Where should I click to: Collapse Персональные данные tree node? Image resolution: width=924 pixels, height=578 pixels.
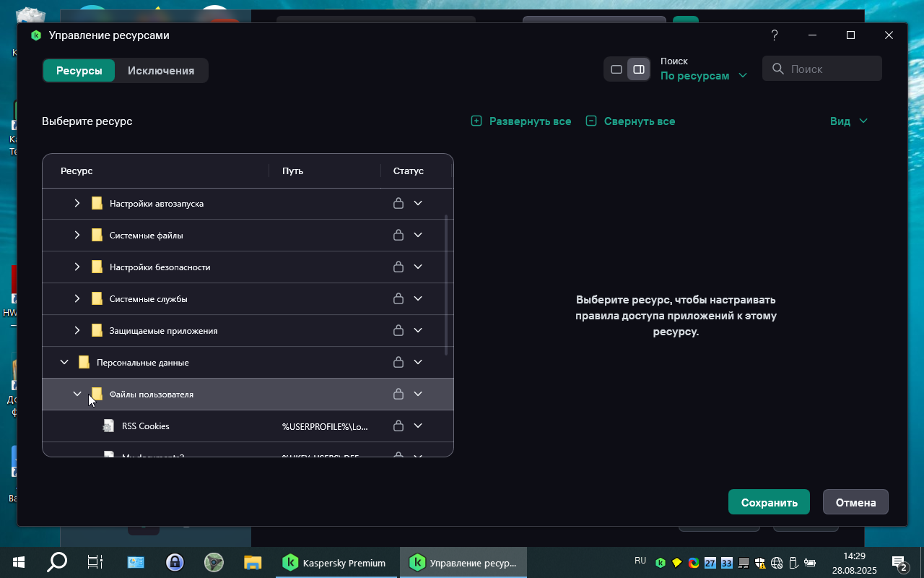(64, 363)
